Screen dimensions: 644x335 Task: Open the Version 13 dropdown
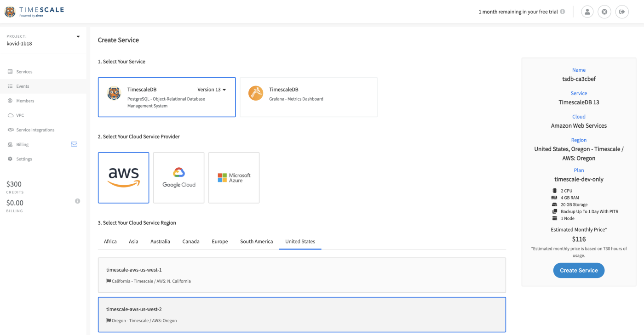pyautogui.click(x=212, y=90)
